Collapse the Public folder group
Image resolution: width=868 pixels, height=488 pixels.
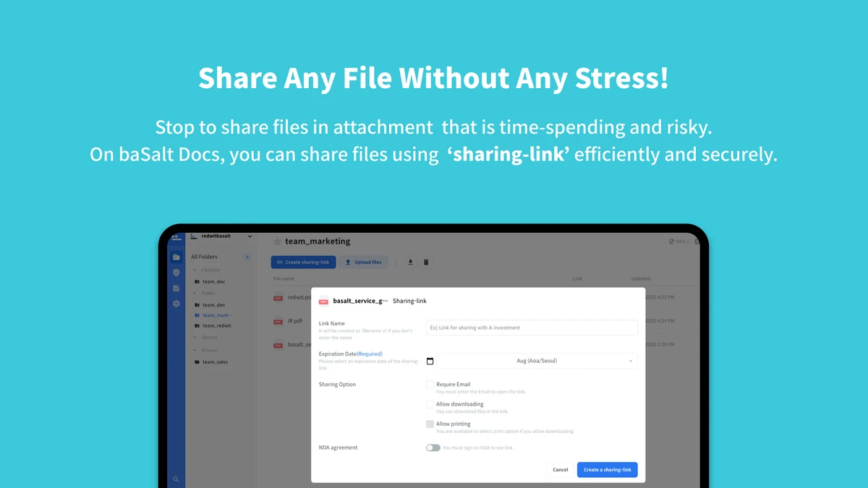[195, 294]
